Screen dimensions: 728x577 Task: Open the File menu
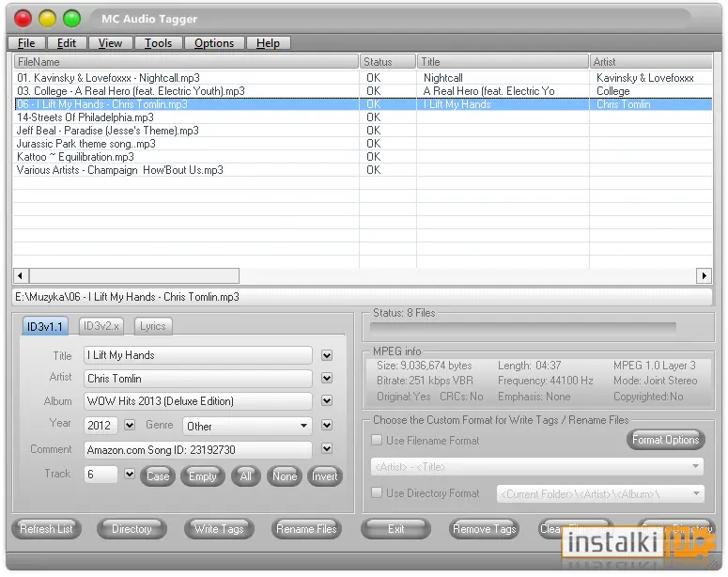[x=27, y=43]
